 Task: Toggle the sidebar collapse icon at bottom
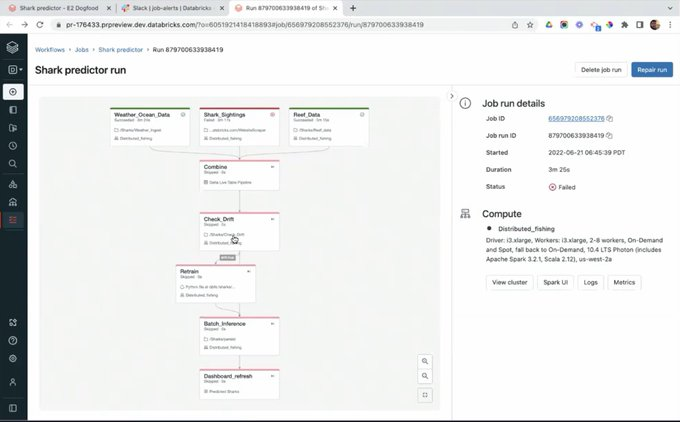point(13,408)
